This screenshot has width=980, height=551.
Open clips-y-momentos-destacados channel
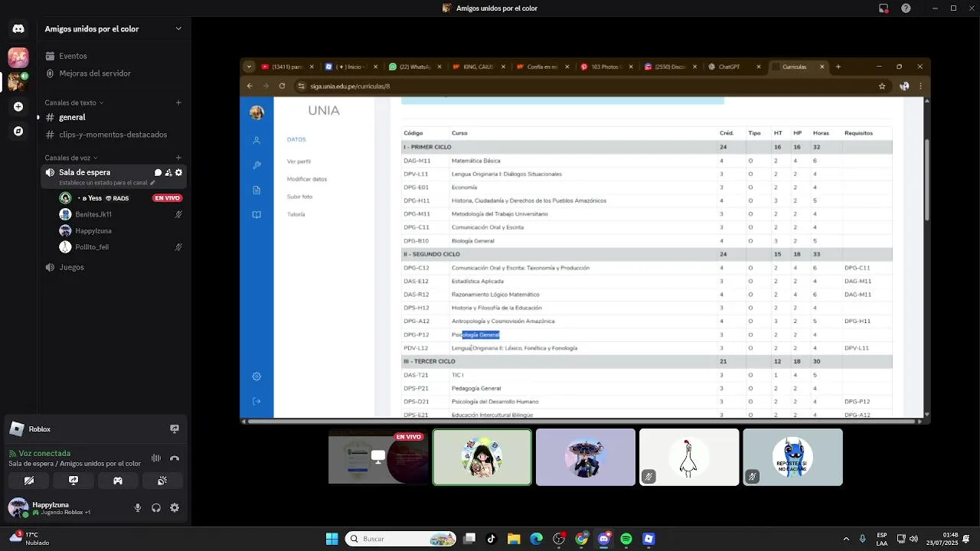[x=113, y=135]
